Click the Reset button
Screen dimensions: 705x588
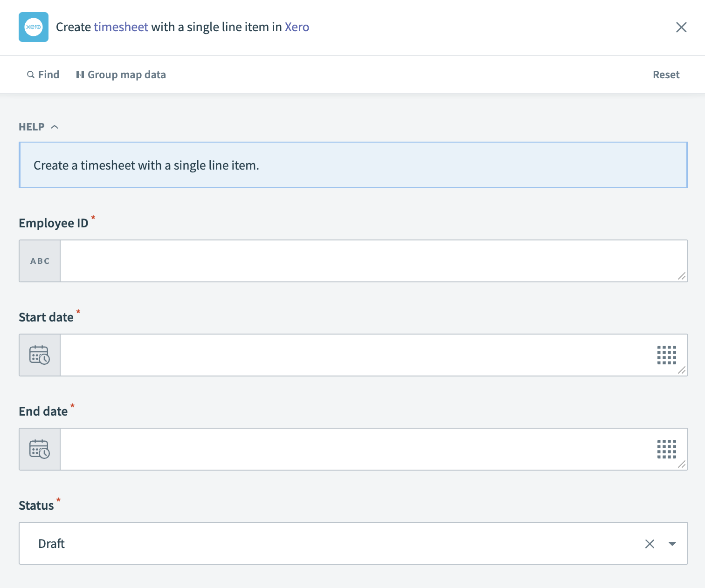(666, 75)
